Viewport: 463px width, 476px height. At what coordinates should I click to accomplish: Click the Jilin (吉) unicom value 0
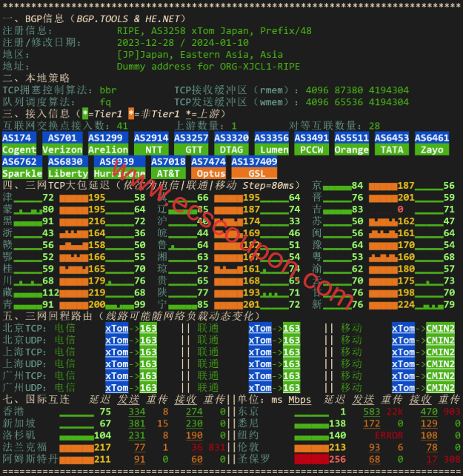(x=401, y=209)
